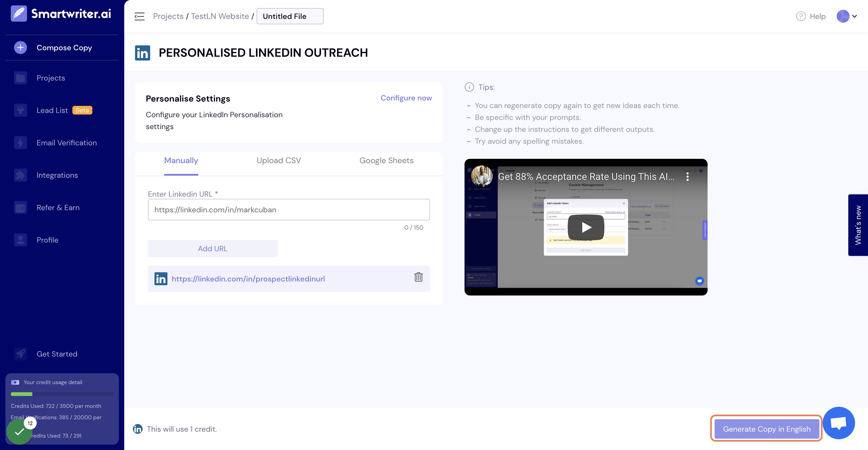Click the Help text link

click(x=817, y=16)
